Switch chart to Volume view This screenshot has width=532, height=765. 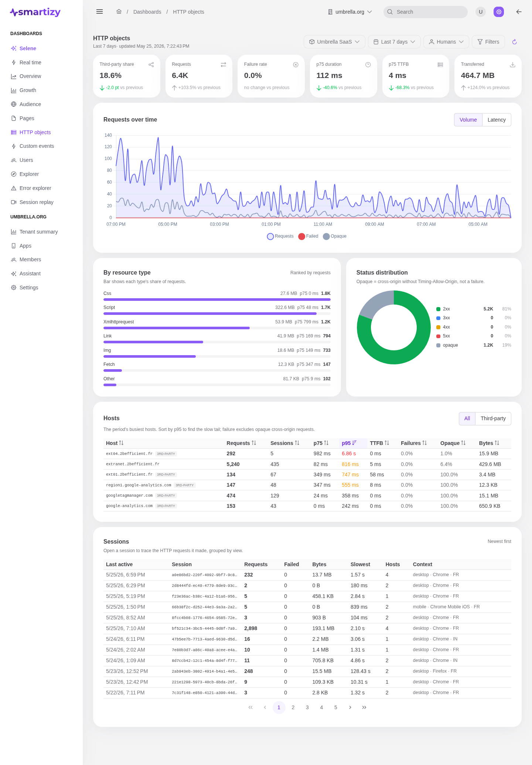click(x=468, y=120)
